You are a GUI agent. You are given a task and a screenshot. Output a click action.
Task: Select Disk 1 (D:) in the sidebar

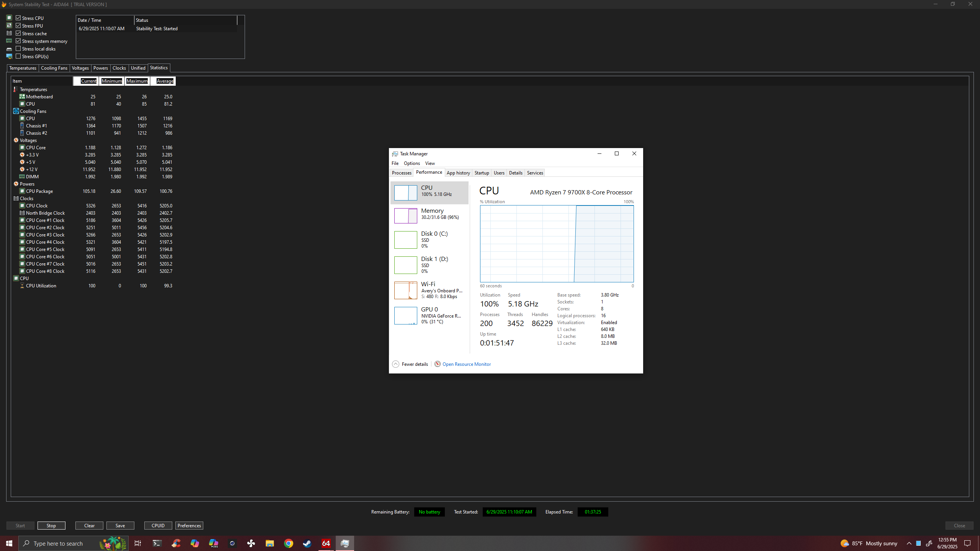pyautogui.click(x=430, y=265)
